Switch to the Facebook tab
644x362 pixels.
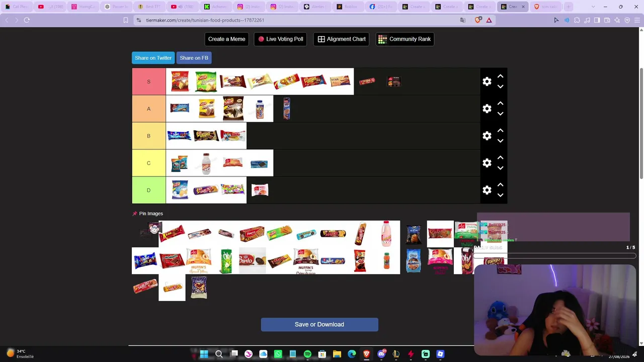pos(381,7)
